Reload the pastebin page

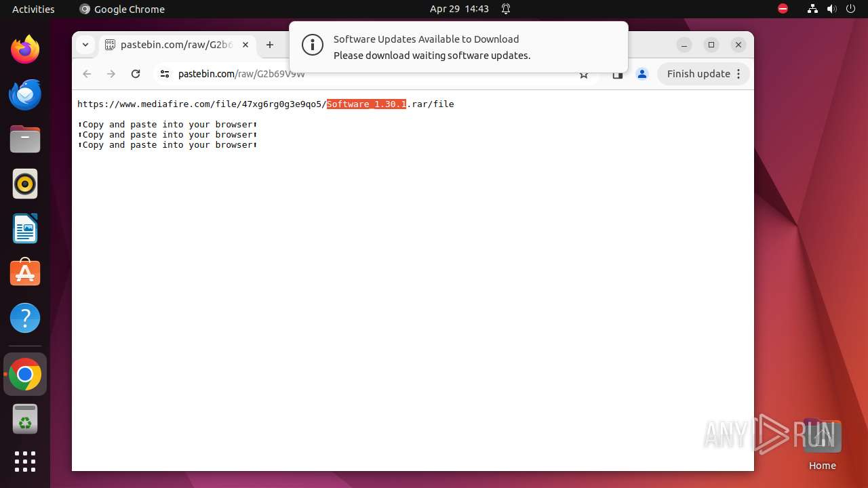pyautogui.click(x=136, y=74)
